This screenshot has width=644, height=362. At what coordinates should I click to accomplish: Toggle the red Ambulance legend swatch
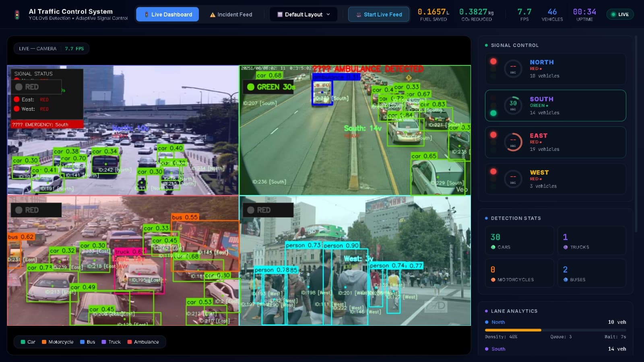click(x=130, y=341)
